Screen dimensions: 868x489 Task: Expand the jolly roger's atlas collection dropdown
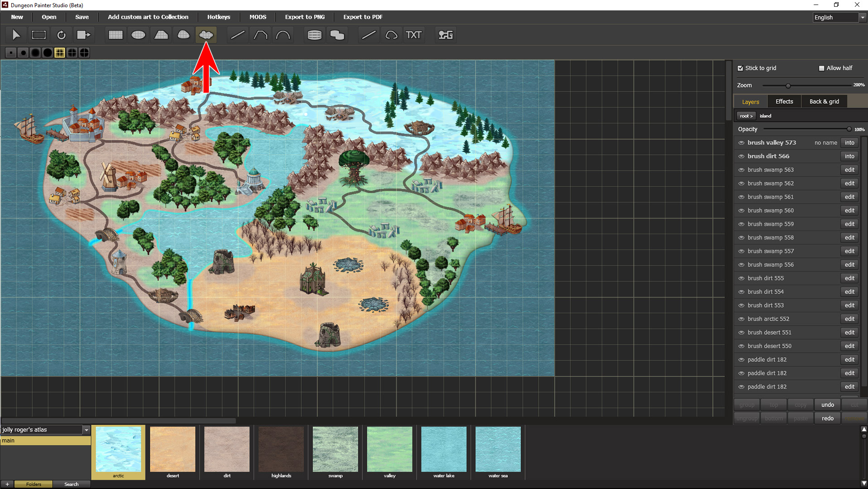point(86,430)
